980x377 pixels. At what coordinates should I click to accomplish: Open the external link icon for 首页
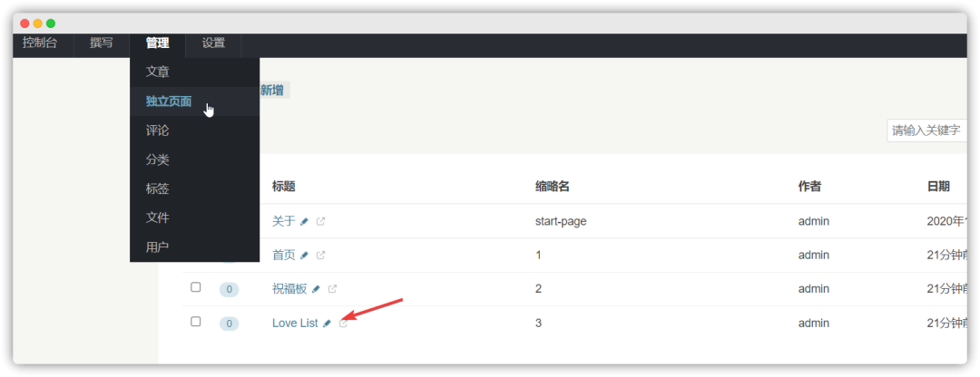click(320, 255)
